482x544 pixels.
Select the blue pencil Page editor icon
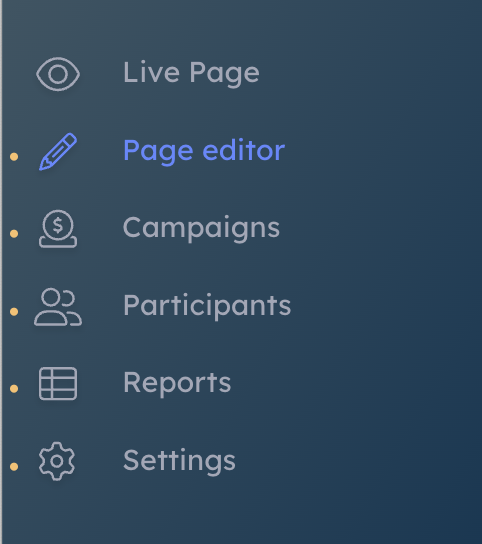(58, 152)
